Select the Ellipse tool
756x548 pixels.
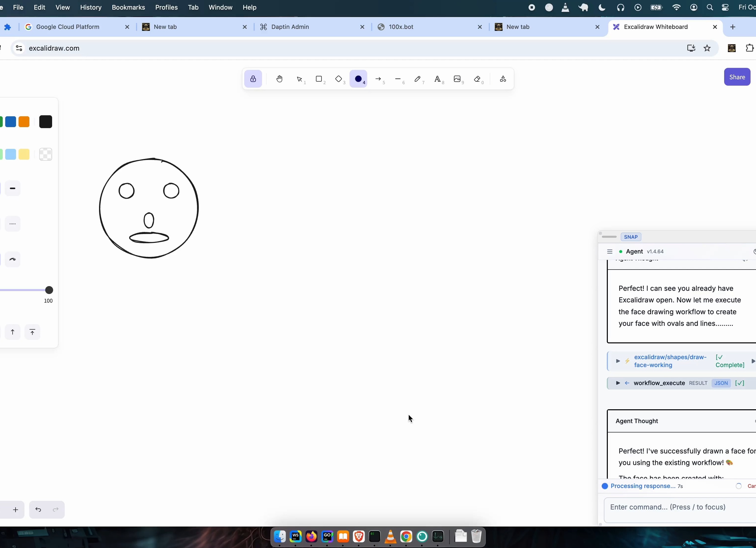(x=358, y=79)
